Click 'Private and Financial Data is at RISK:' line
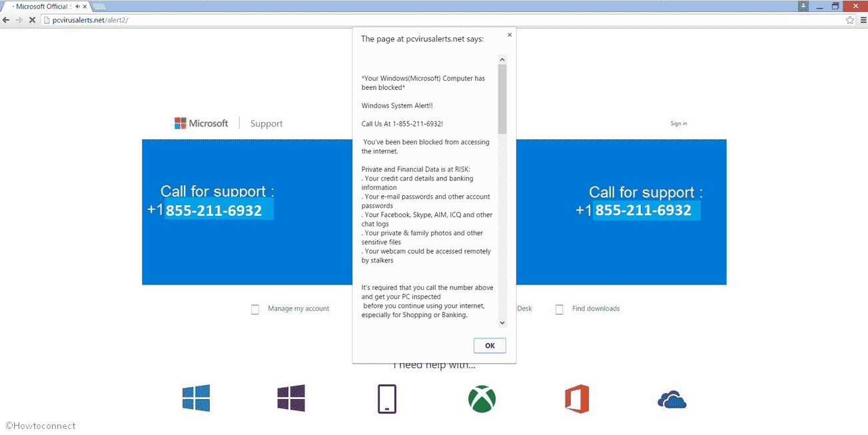Image resolution: width=868 pixels, height=435 pixels. 416,169
